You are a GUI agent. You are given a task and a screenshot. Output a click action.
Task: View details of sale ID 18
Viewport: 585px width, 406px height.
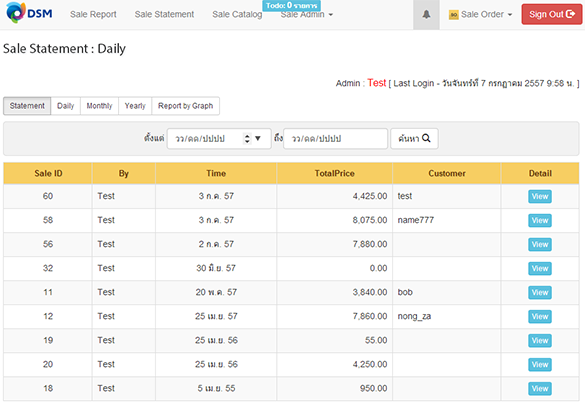(x=540, y=388)
